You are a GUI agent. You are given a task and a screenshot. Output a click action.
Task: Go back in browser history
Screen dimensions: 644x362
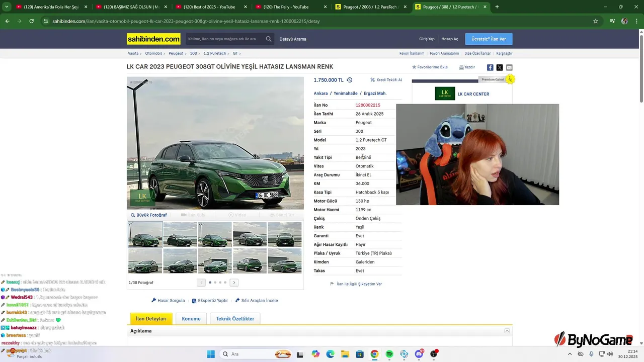7,21
